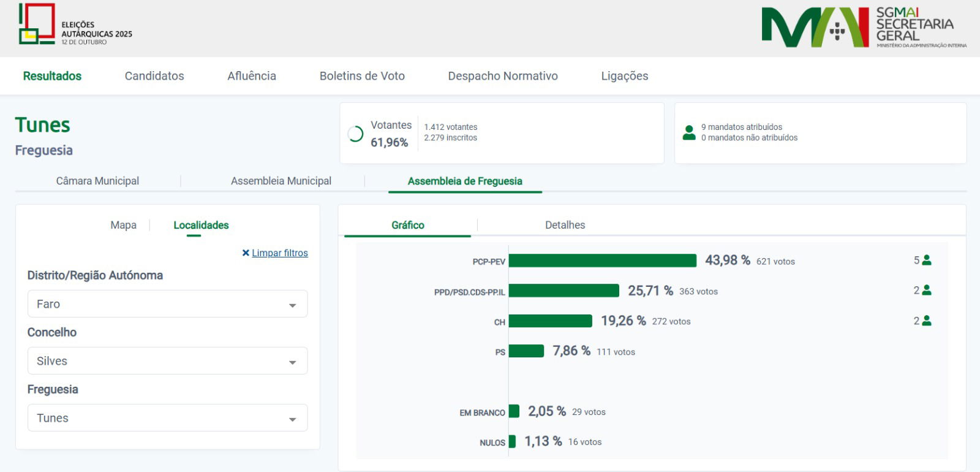The image size is (980, 472).
Task: Click the person icon beside mandatos atribuídos
Action: pos(689,132)
